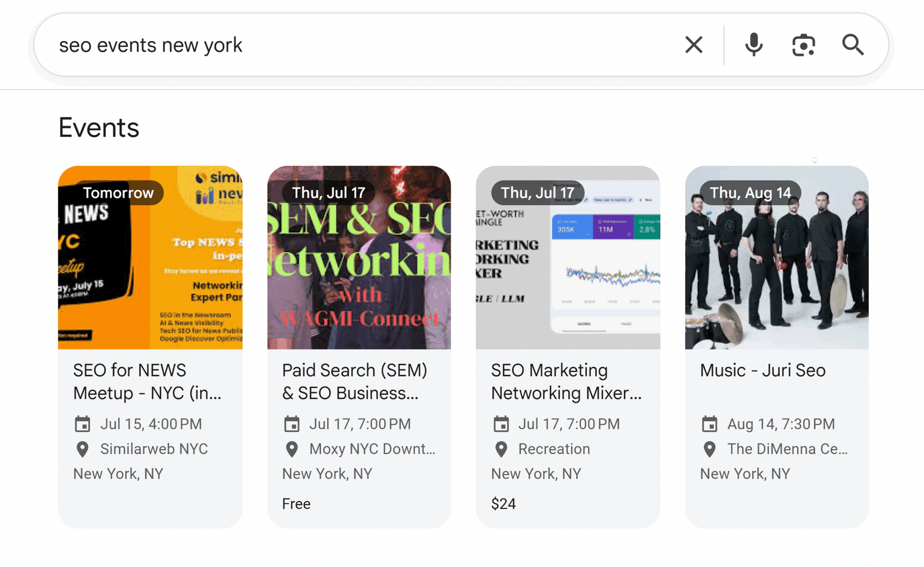This screenshot has height=567, width=924.
Task: Click the 'Thu, Aug 14' date badge
Action: click(x=750, y=193)
